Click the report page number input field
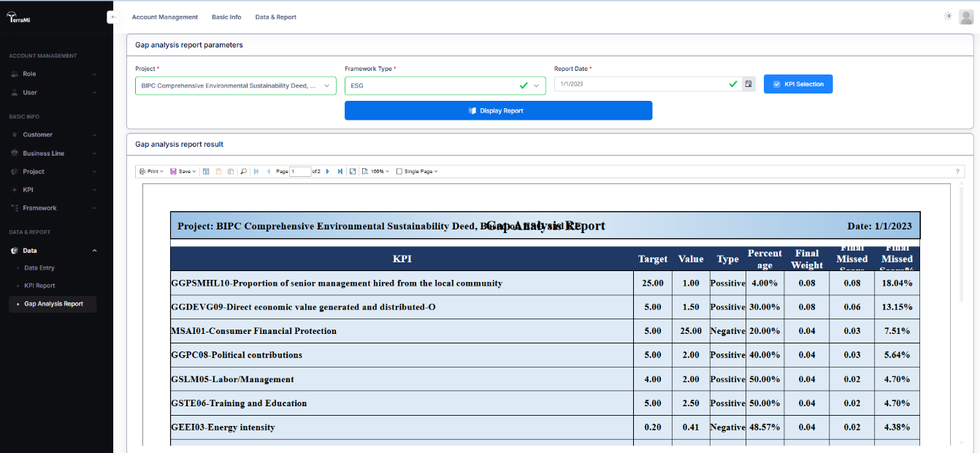 (x=300, y=172)
